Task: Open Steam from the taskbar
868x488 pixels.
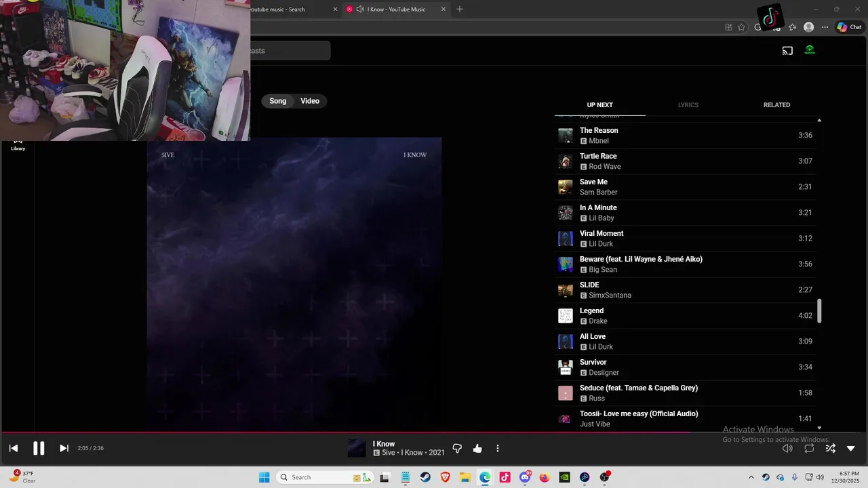Action: [425, 477]
